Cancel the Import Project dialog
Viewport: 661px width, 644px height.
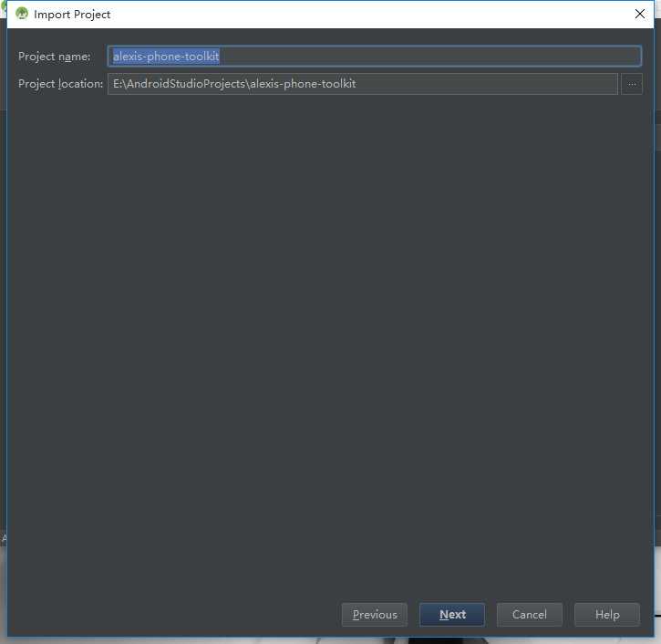click(530, 615)
